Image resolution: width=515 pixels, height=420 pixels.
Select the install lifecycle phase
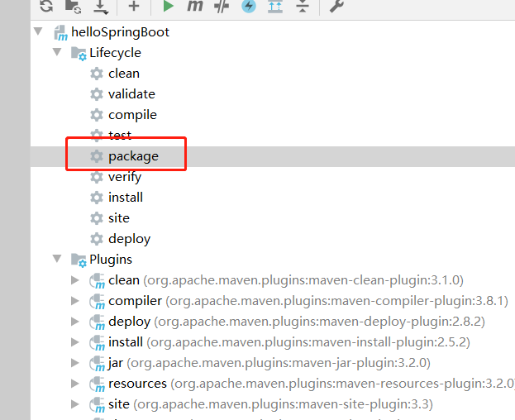[125, 197]
